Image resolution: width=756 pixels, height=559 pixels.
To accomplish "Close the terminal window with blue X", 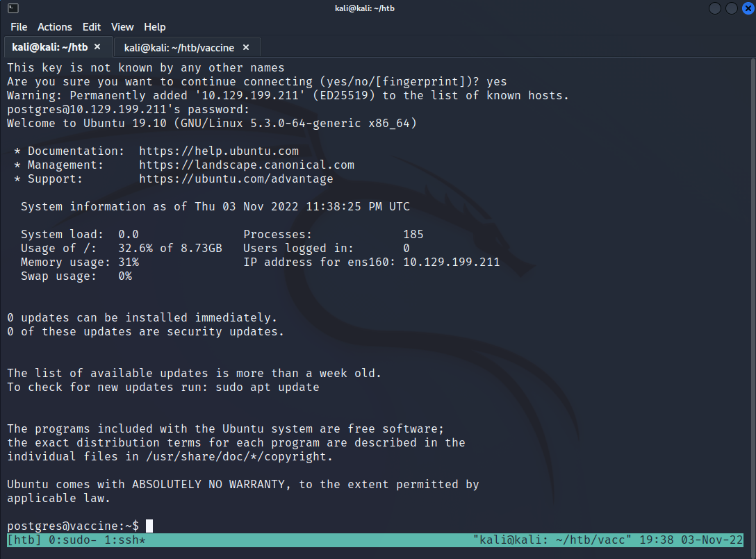I will 748,8.
